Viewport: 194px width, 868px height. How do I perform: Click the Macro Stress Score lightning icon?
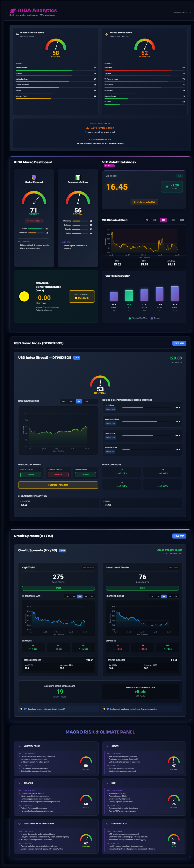click(106, 34)
